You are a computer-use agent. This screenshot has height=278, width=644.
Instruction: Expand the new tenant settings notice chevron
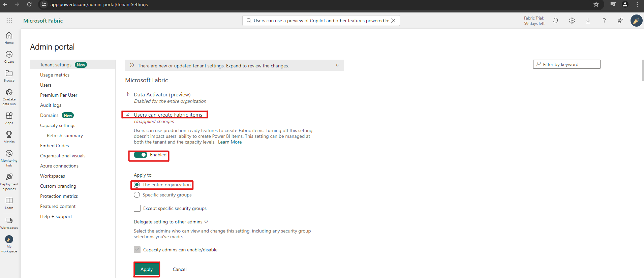coord(337,65)
